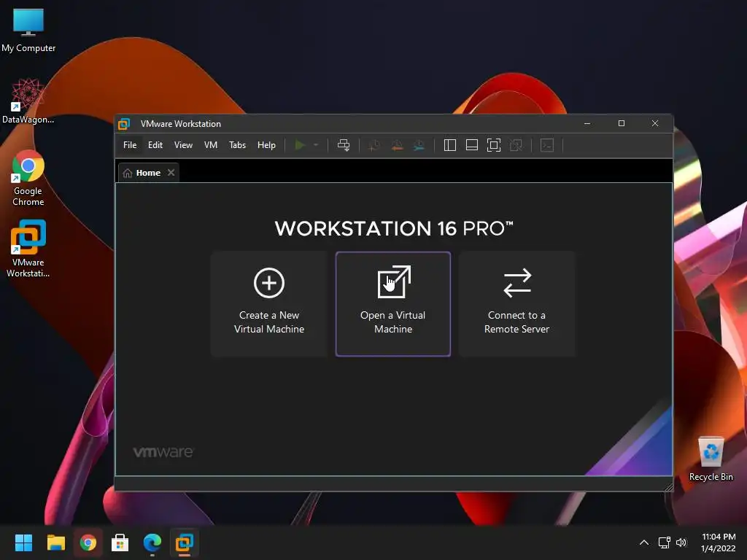This screenshot has height=560, width=747.
Task: Select VMware Workstation desktop shortcut
Action: 28,249
